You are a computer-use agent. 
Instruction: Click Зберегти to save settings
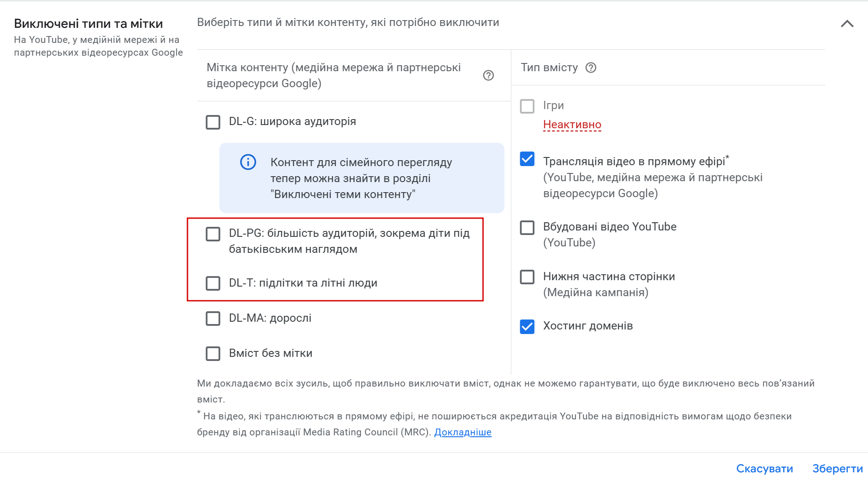click(x=837, y=469)
